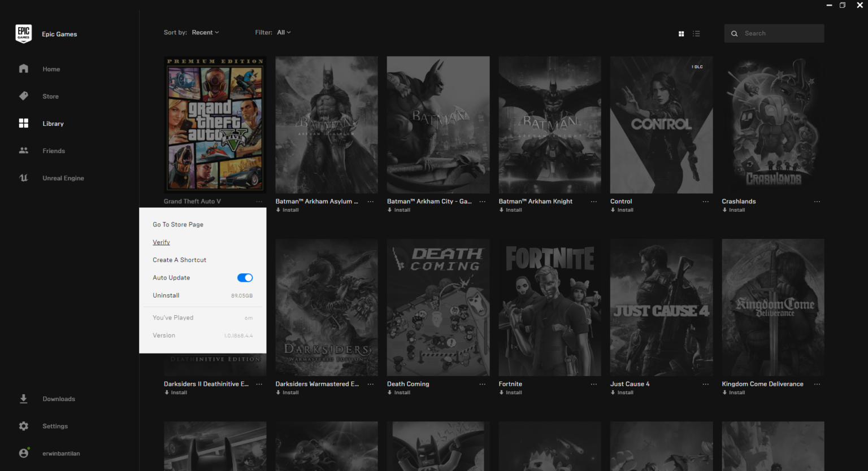Click Verify in the game menu
Viewport: 868px width, 471px height.
coord(161,242)
